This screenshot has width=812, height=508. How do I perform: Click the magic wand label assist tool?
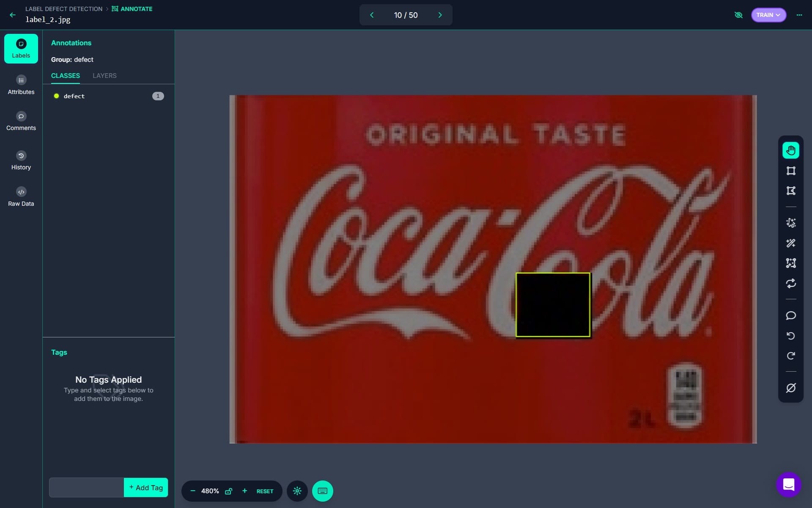[x=791, y=243]
